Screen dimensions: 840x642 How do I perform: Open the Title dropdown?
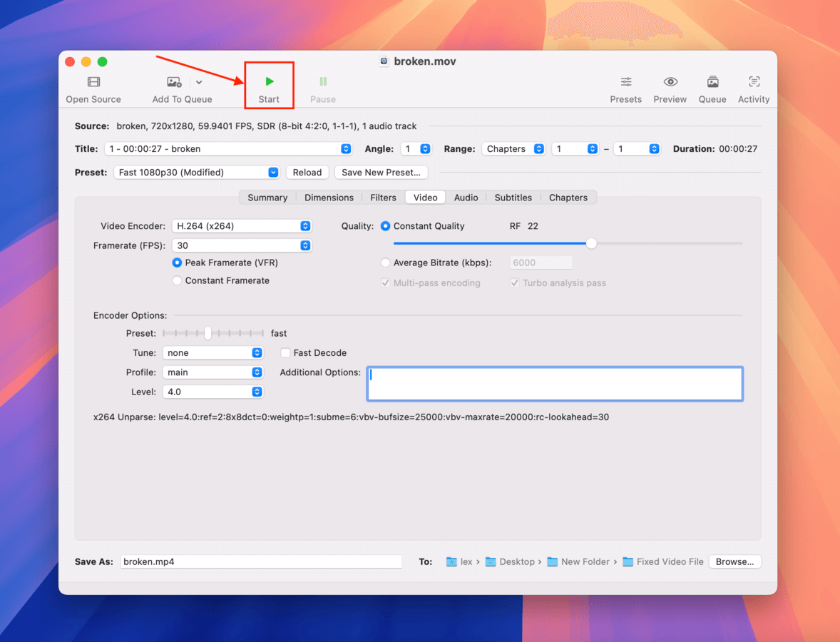[x=228, y=149]
